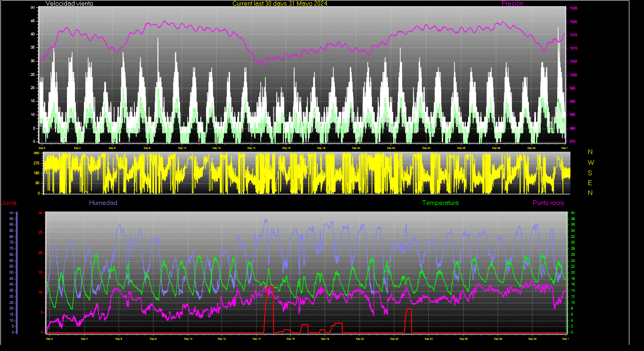Click the 995 pressure axis value

(x=573, y=89)
